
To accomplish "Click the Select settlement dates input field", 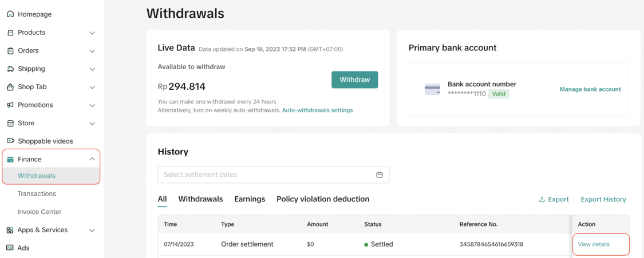I will (x=266, y=175).
